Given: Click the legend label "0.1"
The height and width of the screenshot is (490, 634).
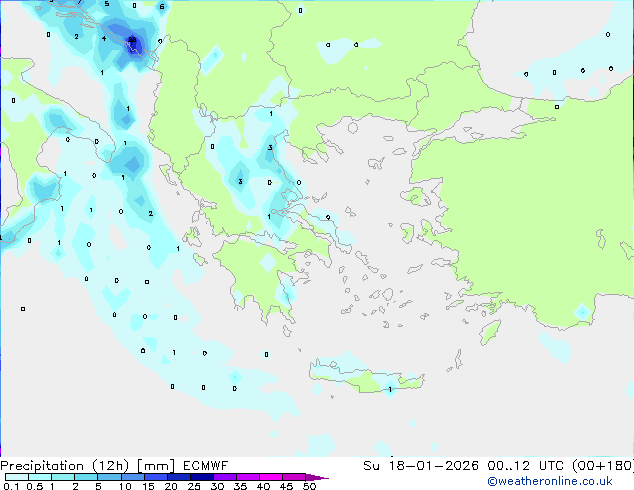Looking at the screenshot, I should 11,486.
